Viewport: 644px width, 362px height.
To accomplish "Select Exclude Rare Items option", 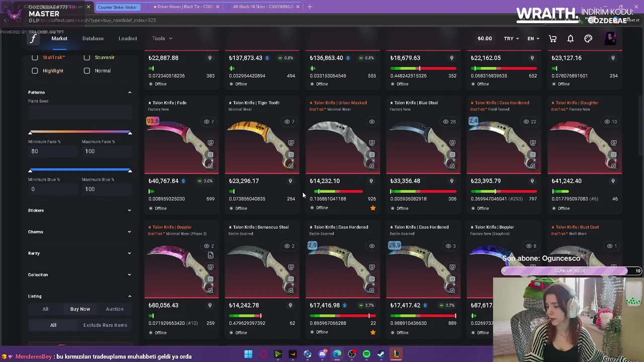I will [105, 325].
